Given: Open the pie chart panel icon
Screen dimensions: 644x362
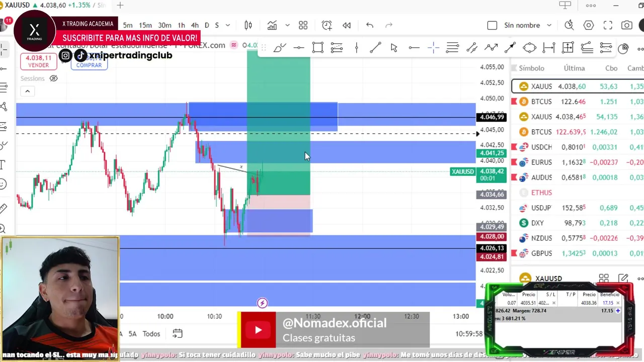Looking at the screenshot, I should pyautogui.click(x=623, y=48).
